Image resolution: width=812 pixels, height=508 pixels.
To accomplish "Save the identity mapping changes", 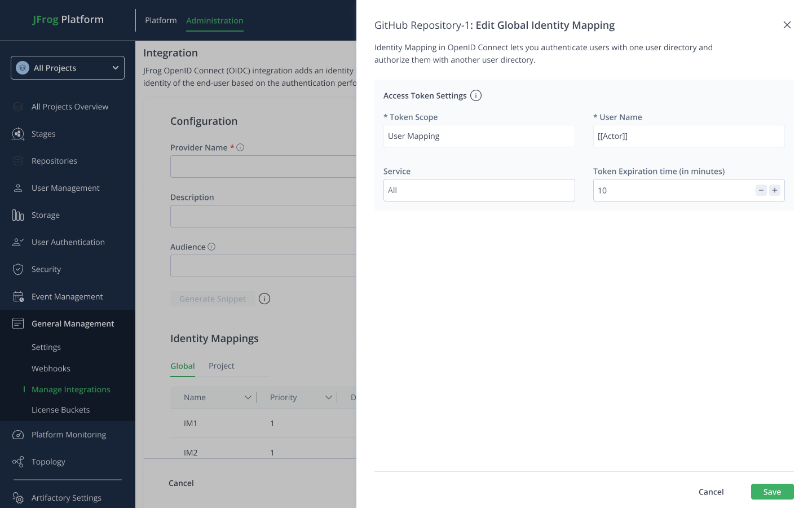I will 772,492.
